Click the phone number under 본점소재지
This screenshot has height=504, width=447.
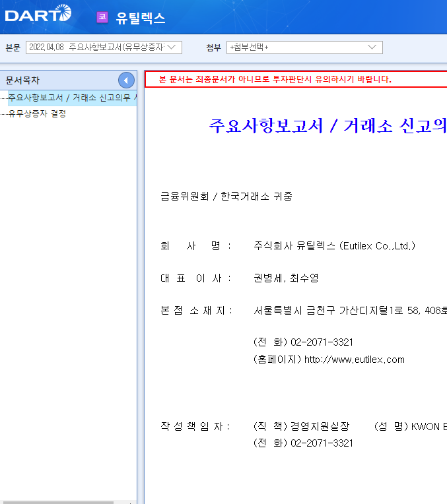(322, 342)
